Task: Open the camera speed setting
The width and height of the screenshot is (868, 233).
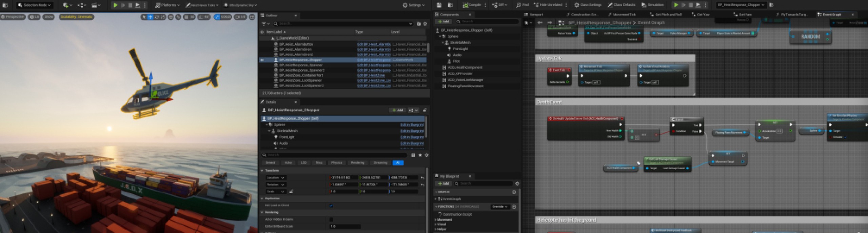Action: pos(240,17)
